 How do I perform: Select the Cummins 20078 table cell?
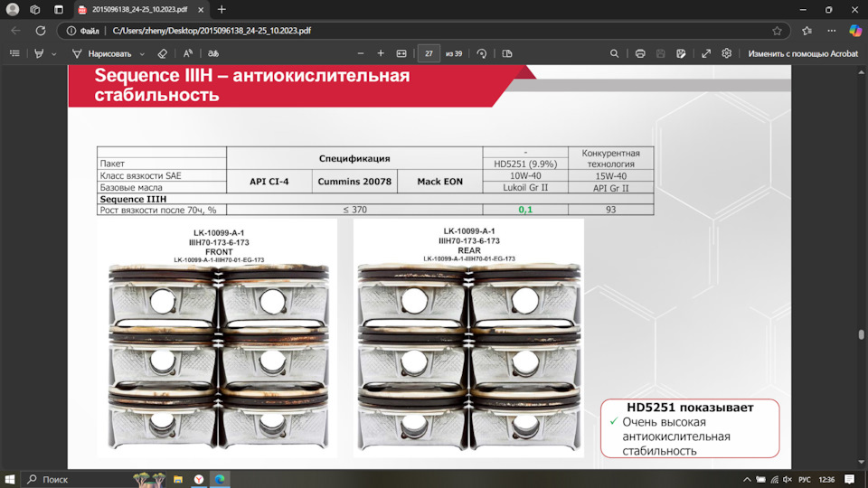point(354,182)
